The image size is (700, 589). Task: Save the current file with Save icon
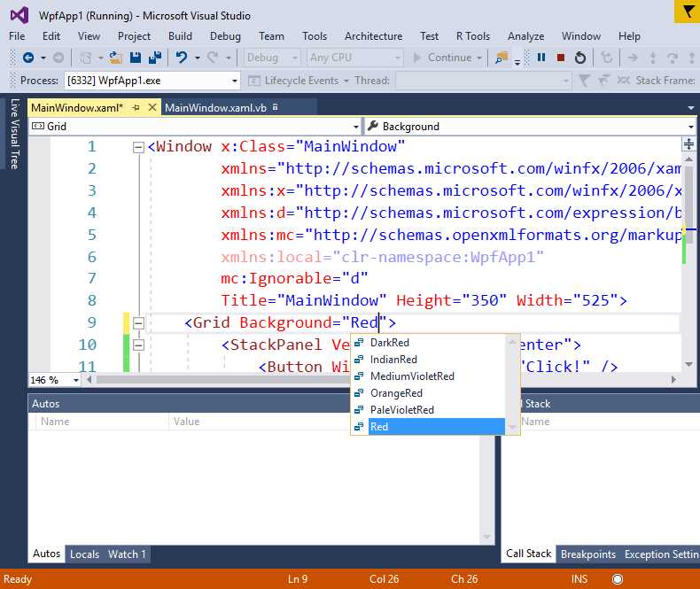tap(136, 58)
